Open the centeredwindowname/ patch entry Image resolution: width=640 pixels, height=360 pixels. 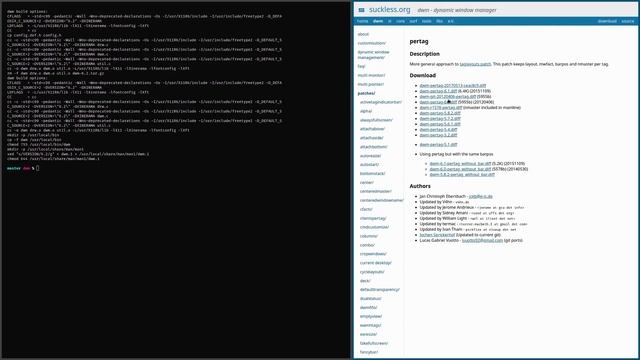[382, 200]
